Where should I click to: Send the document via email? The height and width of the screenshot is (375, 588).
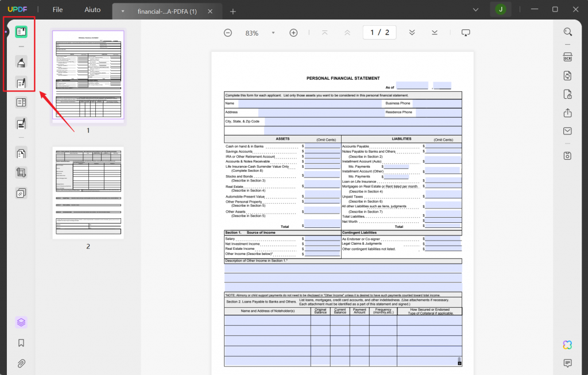[567, 130]
